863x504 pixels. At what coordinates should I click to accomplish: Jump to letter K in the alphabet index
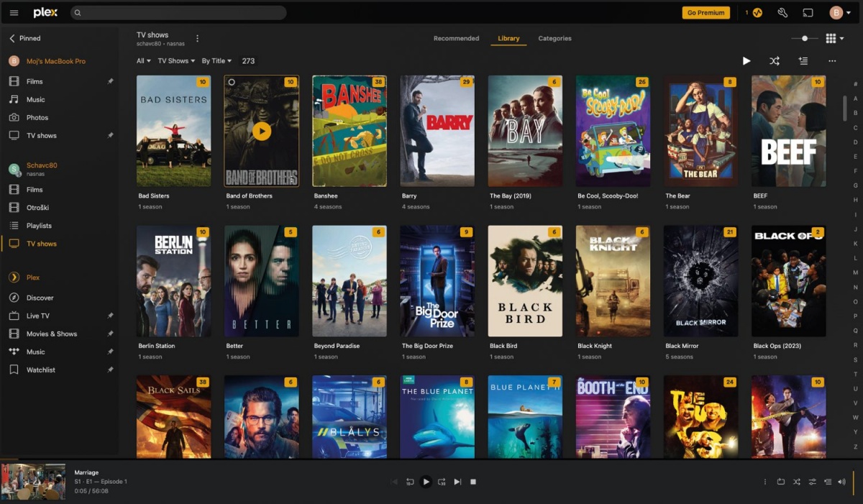point(855,244)
